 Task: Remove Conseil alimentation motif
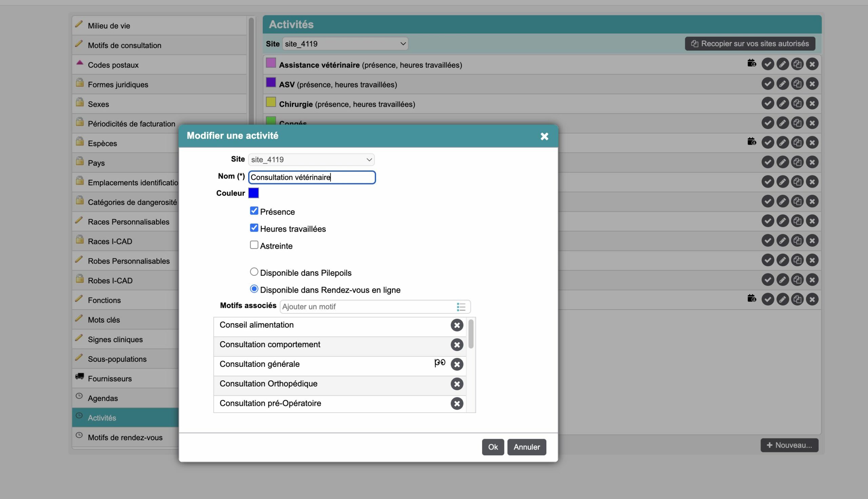[456, 325]
